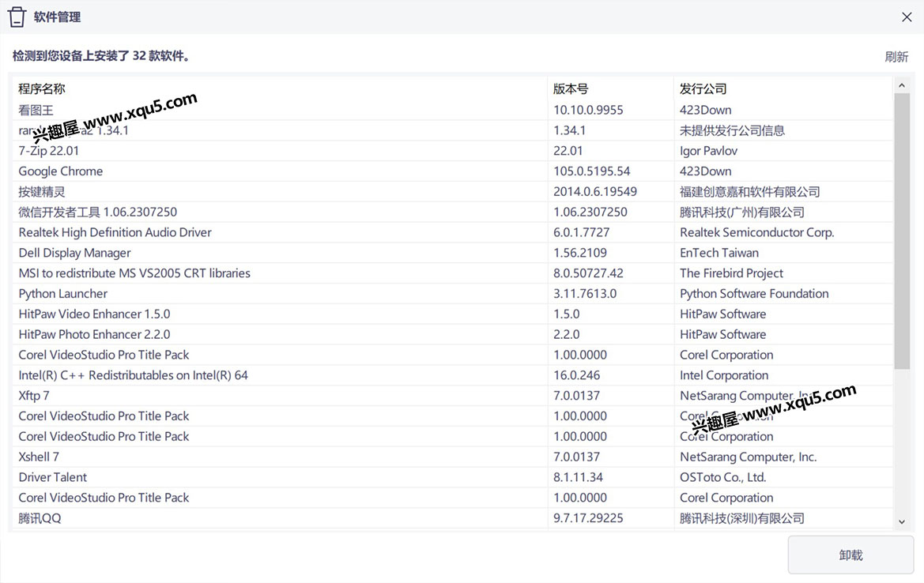Click version number 1.56.2109
The image size is (924, 583).
click(580, 254)
